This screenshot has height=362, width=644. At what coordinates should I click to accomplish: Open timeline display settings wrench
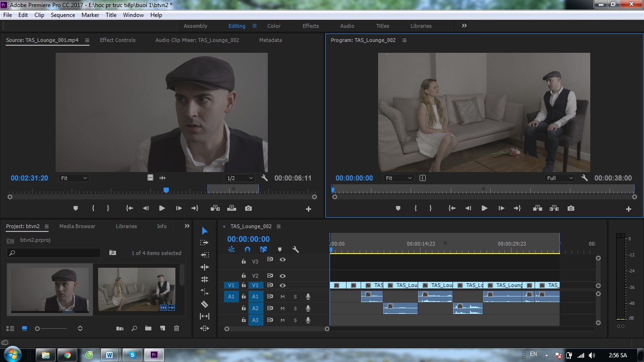tap(296, 250)
